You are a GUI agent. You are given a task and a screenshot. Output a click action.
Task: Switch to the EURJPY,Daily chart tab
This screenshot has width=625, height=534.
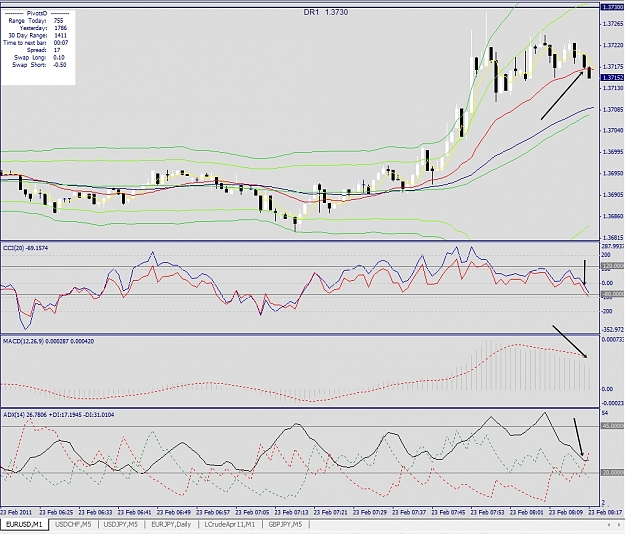(171, 524)
